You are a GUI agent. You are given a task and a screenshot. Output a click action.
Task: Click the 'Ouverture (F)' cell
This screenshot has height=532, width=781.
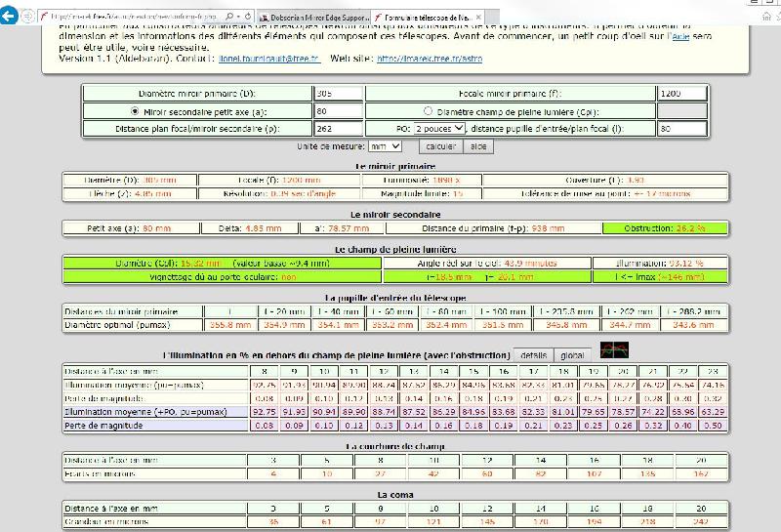[x=605, y=180]
